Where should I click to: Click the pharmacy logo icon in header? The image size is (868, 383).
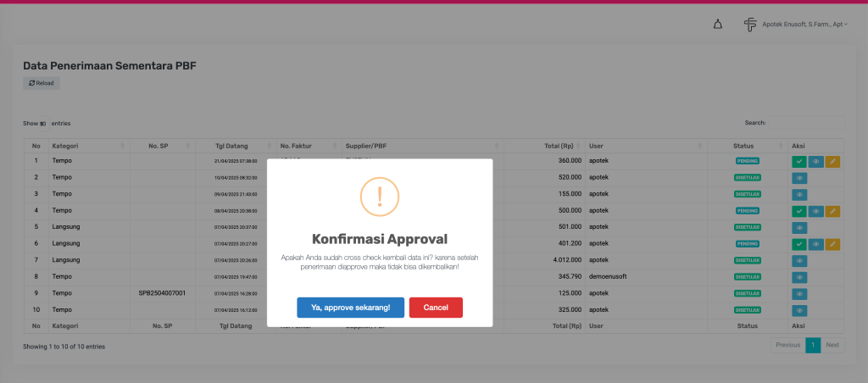click(x=750, y=25)
